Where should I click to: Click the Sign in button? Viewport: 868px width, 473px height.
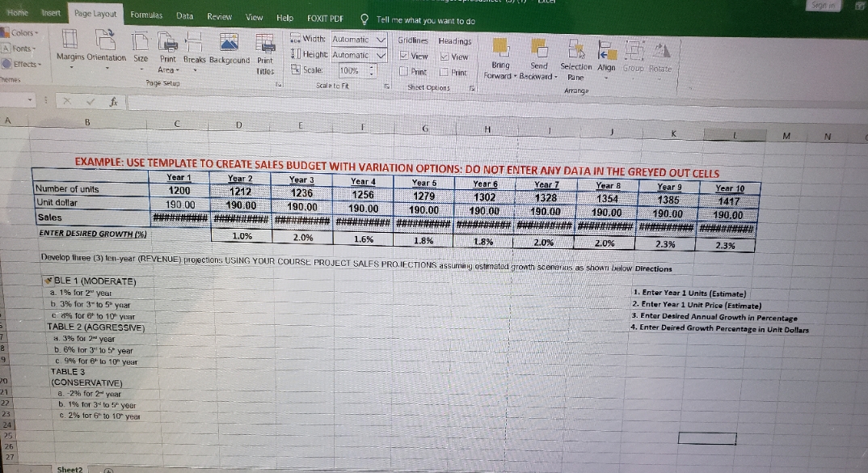click(823, 6)
